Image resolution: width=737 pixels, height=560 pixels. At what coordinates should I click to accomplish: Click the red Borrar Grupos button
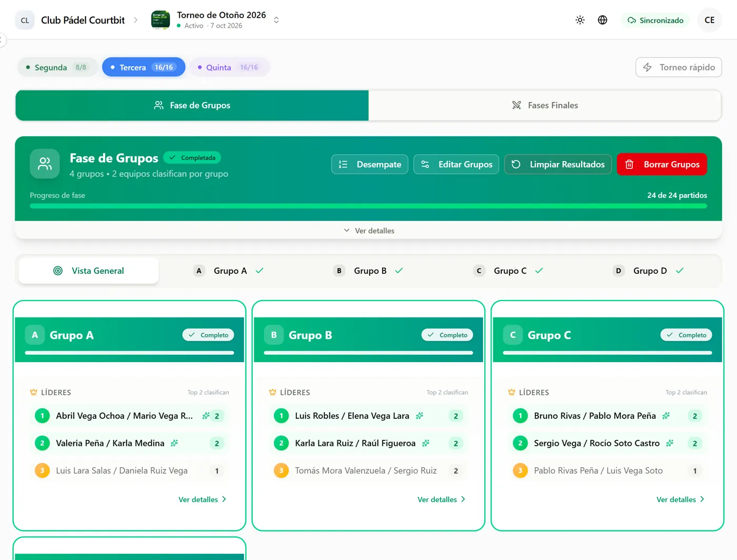[x=662, y=164]
